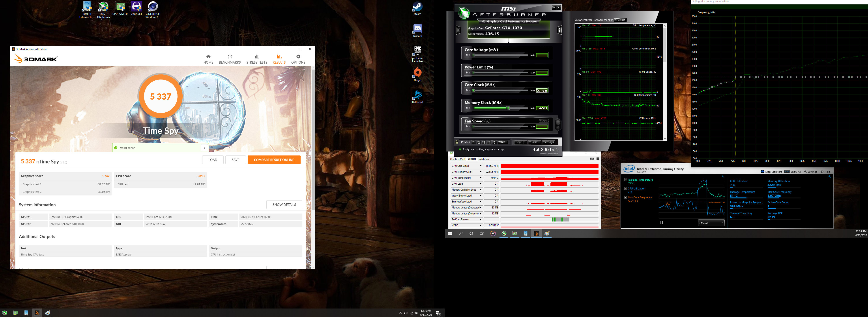Go to 3DMark BENCHMARKS tab
The width and height of the screenshot is (868, 318).
point(230,59)
